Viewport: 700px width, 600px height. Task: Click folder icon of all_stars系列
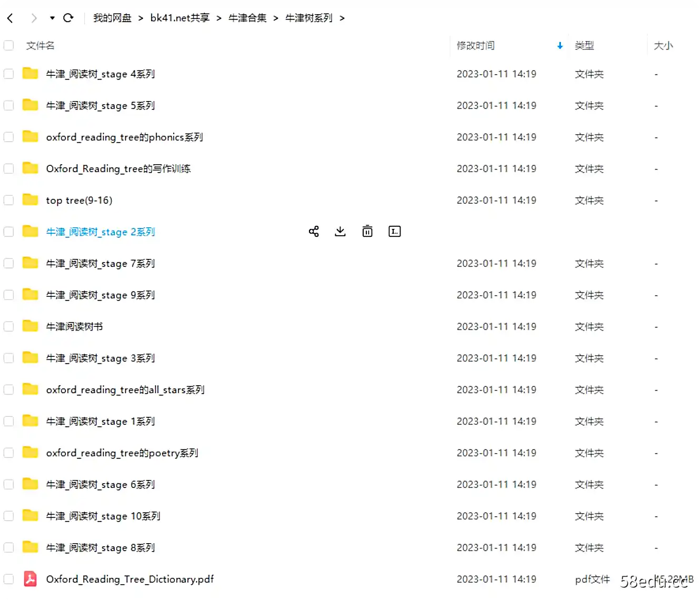pos(31,389)
